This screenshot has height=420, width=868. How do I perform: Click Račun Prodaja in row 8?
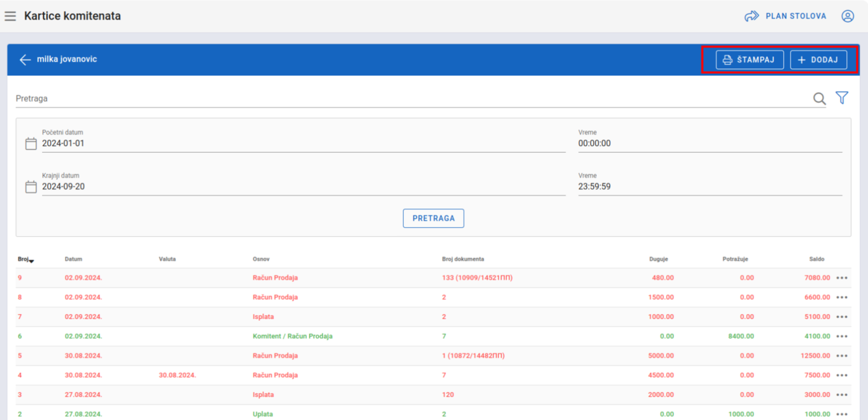(275, 297)
